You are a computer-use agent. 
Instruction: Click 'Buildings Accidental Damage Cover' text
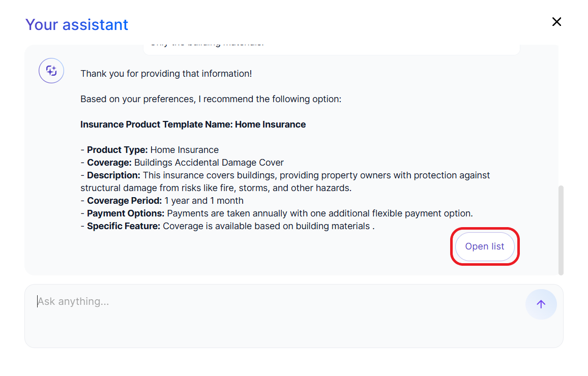click(x=209, y=163)
